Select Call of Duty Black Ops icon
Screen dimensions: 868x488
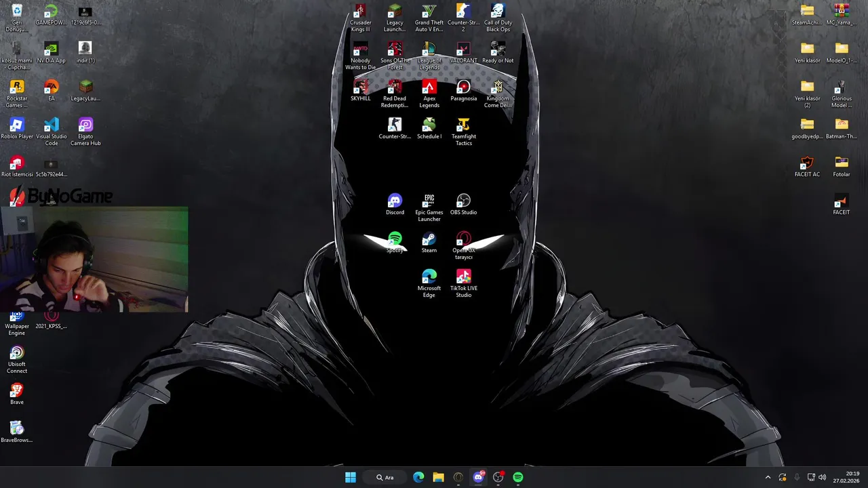pyautogui.click(x=498, y=18)
